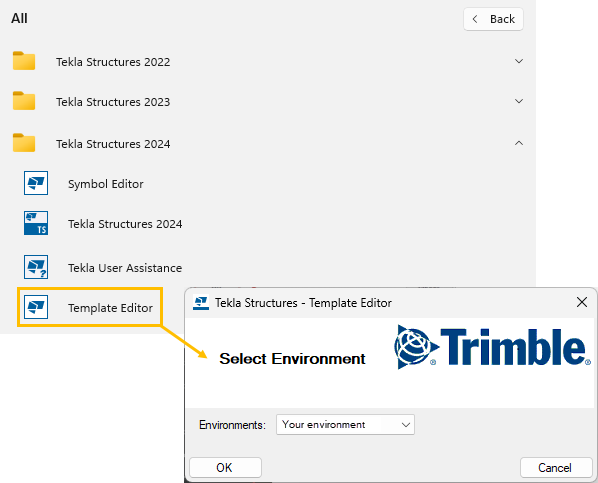598x483 pixels.
Task: Click the Tekla Structures 2023 folder icon
Action: pyautogui.click(x=24, y=101)
